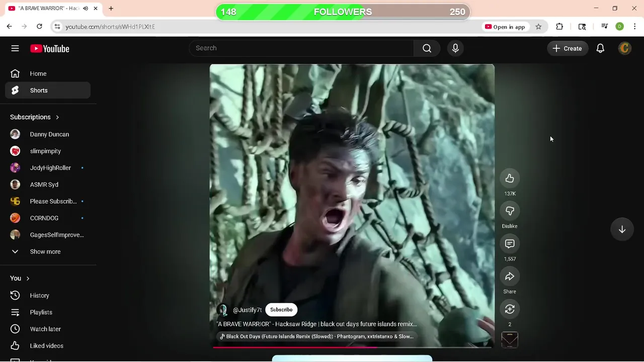The height and width of the screenshot is (362, 644).
Task: Open the YouTube hamburger guide menu
Action: point(15,48)
